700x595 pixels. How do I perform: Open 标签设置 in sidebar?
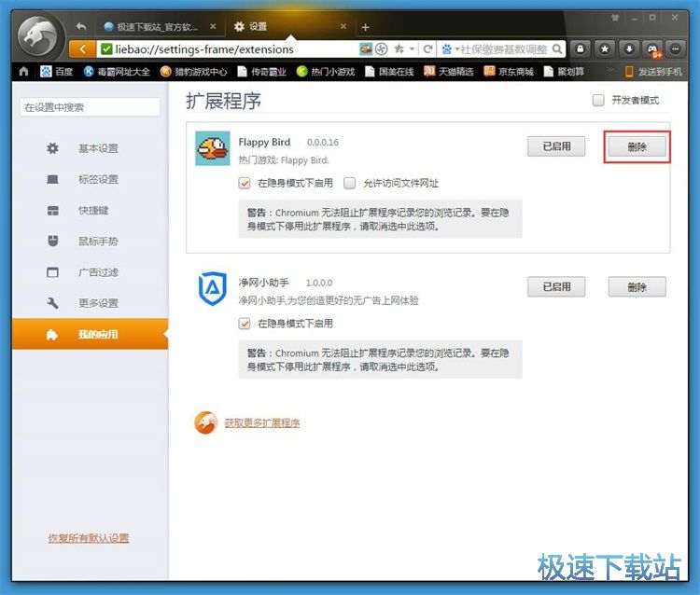(x=91, y=179)
